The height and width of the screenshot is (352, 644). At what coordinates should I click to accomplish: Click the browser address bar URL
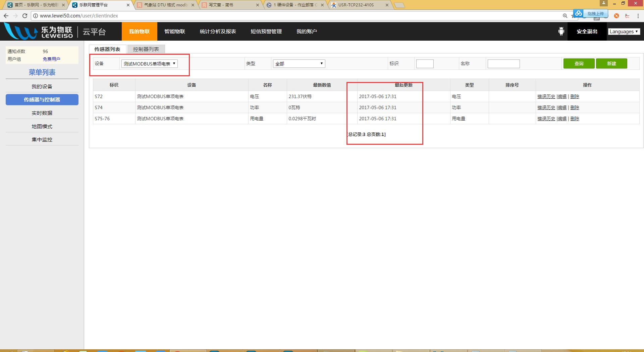tap(79, 16)
